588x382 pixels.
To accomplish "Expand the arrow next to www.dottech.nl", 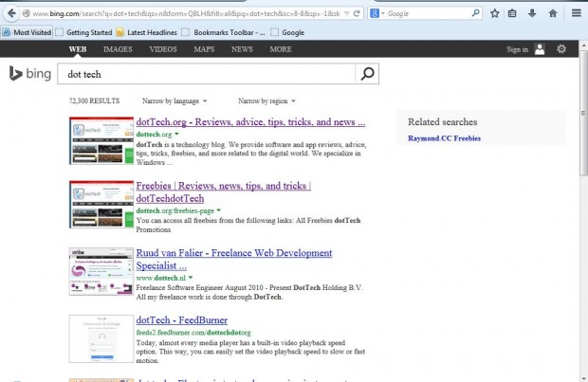I will click(x=191, y=278).
